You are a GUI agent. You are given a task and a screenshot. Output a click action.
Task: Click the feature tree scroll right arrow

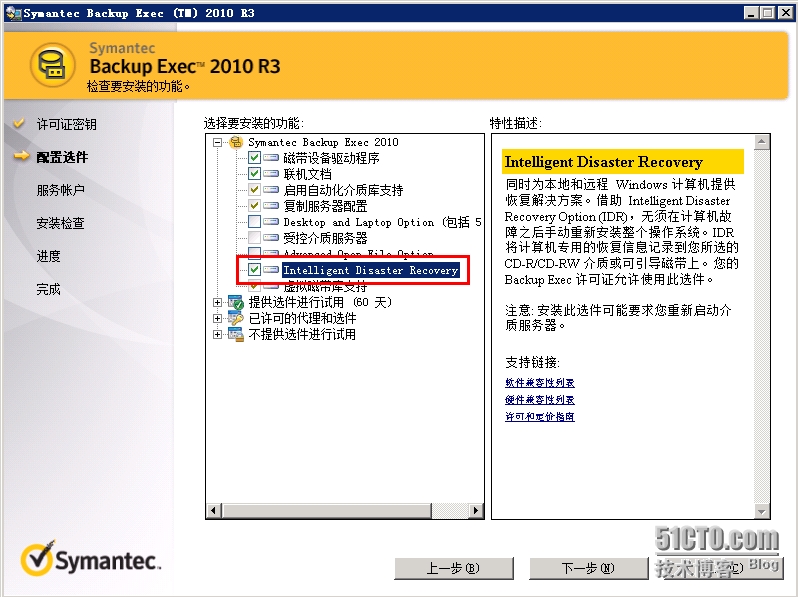[x=475, y=510]
